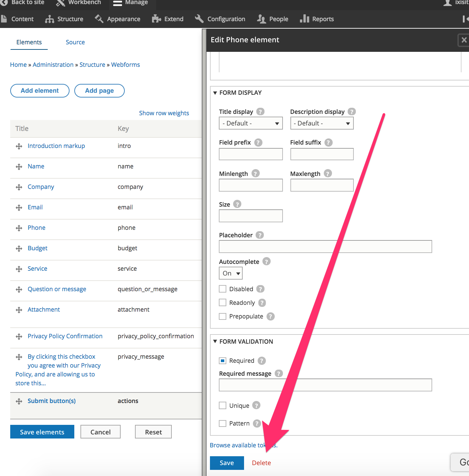Select the Extend puzzle-piece icon
This screenshot has height=476, width=469.
156,19
